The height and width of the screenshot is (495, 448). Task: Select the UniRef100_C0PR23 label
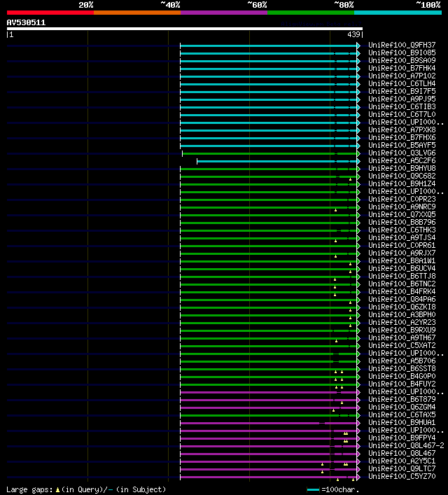coord(402,200)
